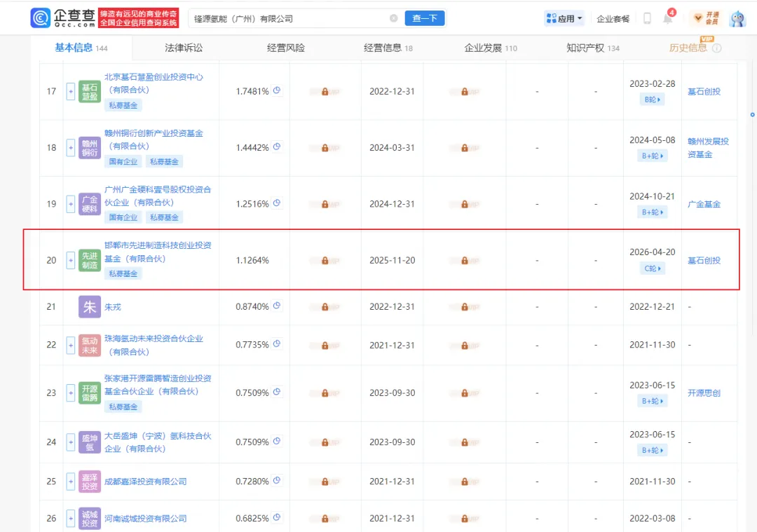Click the 诚城投资 logo tile
The height and width of the screenshot is (532, 757).
click(89, 519)
